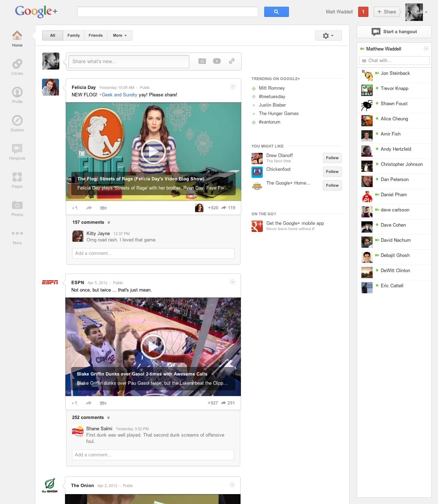Click the Start a hangout button
The height and width of the screenshot is (504, 438).
pos(394,32)
